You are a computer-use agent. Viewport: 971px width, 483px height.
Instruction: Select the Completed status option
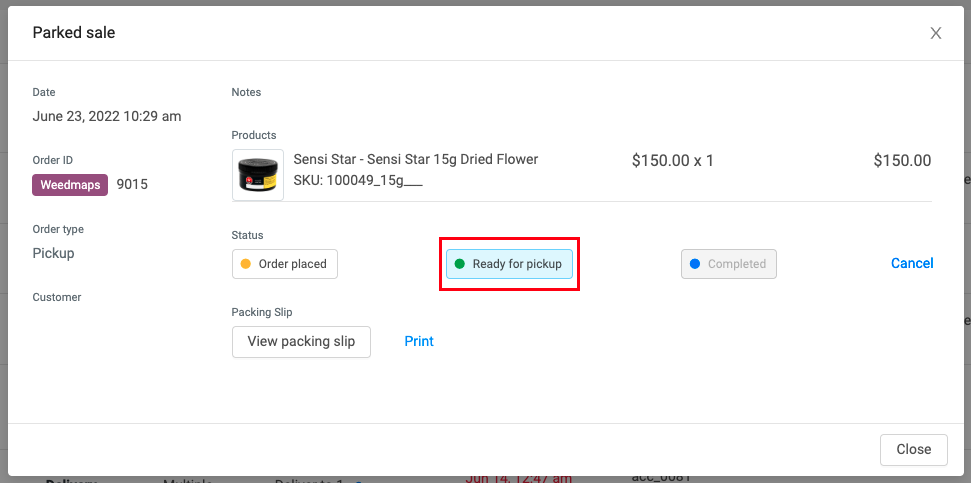[728, 264]
